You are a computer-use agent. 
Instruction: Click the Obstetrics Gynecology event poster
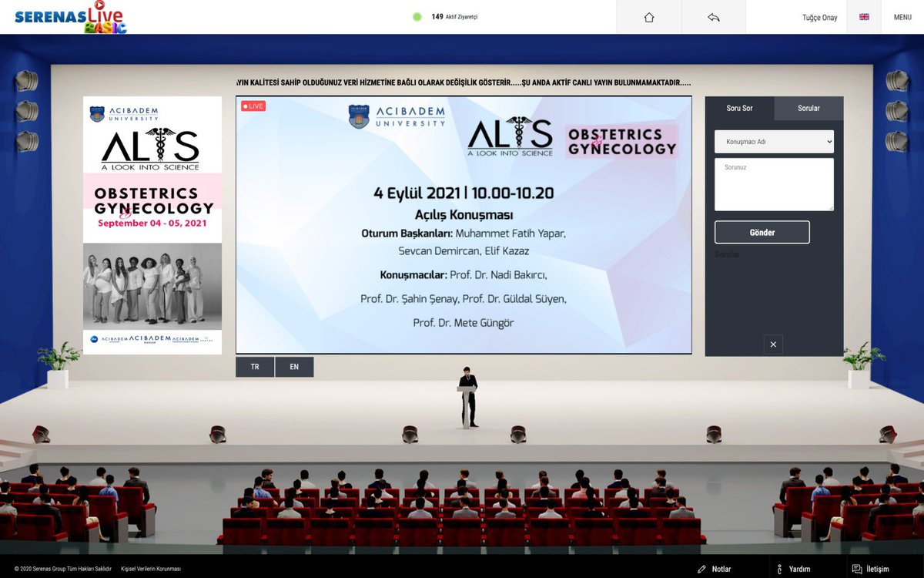pos(152,223)
